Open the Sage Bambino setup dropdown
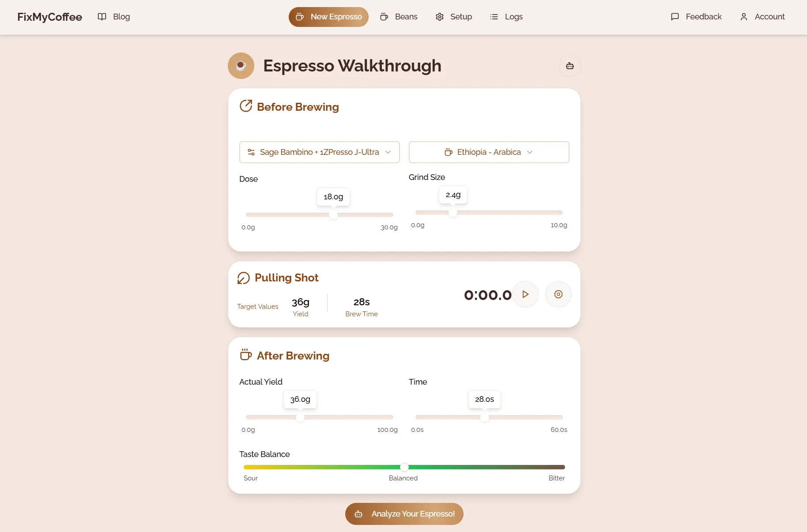807x532 pixels. (x=319, y=152)
